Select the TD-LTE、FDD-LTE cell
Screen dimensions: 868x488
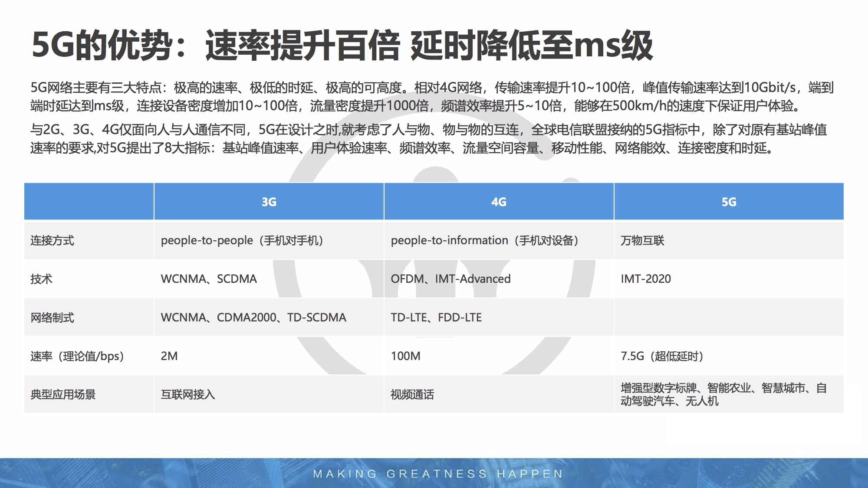436,318
